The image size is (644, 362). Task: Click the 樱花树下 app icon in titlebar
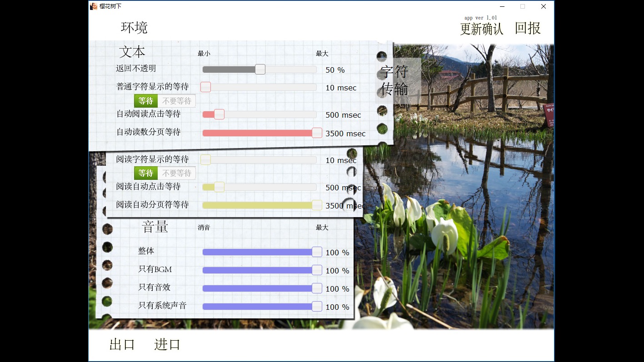coord(94,6)
